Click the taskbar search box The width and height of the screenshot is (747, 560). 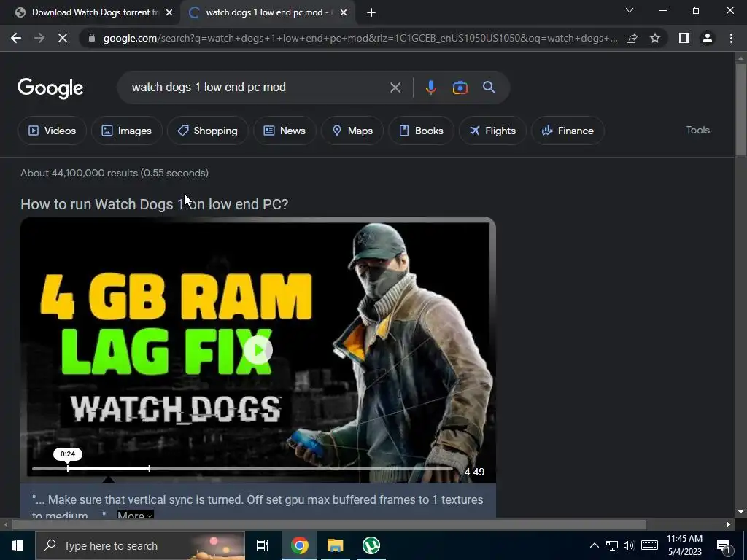[x=140, y=545]
